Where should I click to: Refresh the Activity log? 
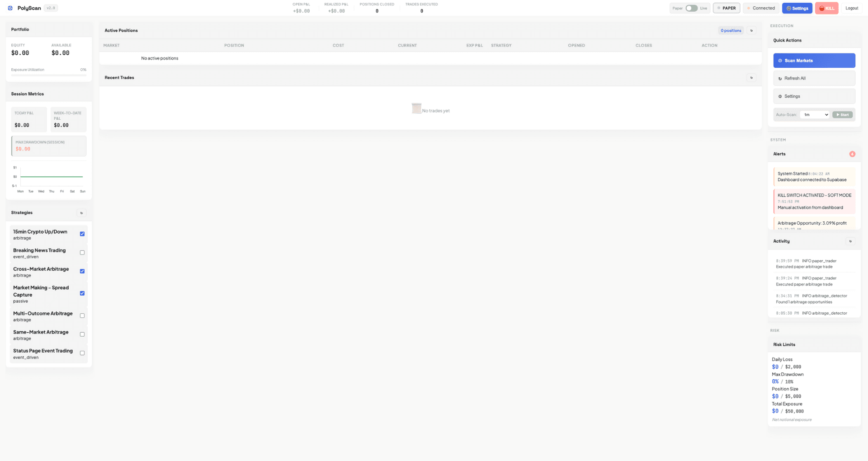850,241
